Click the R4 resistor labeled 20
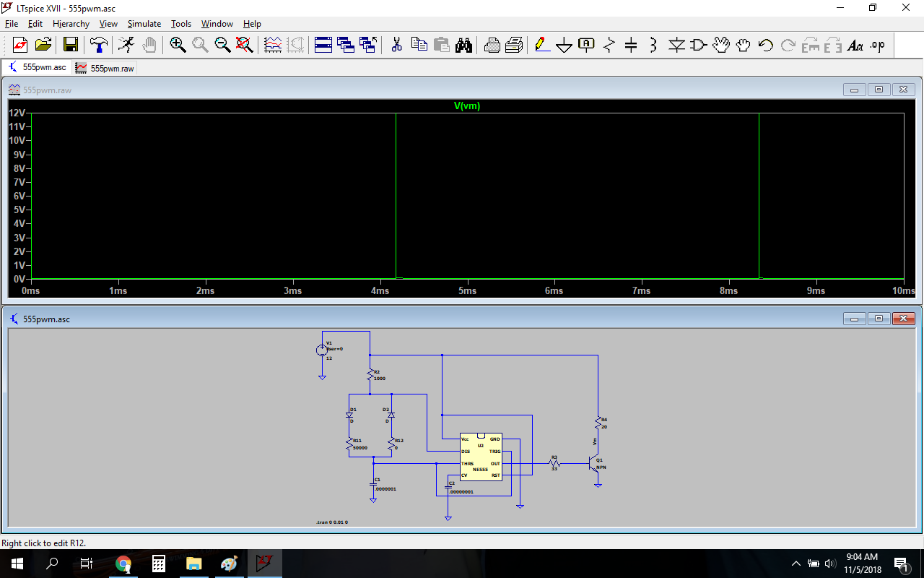The width and height of the screenshot is (924, 578). (598, 423)
